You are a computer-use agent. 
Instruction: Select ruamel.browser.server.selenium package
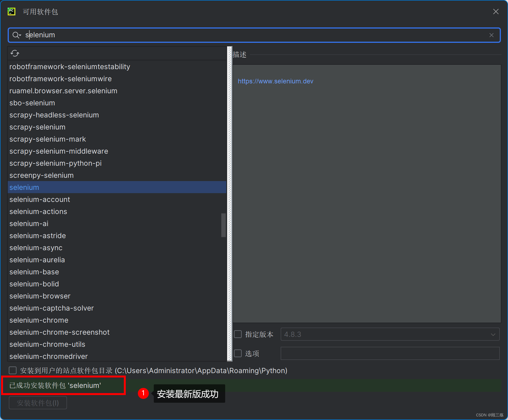117,91
